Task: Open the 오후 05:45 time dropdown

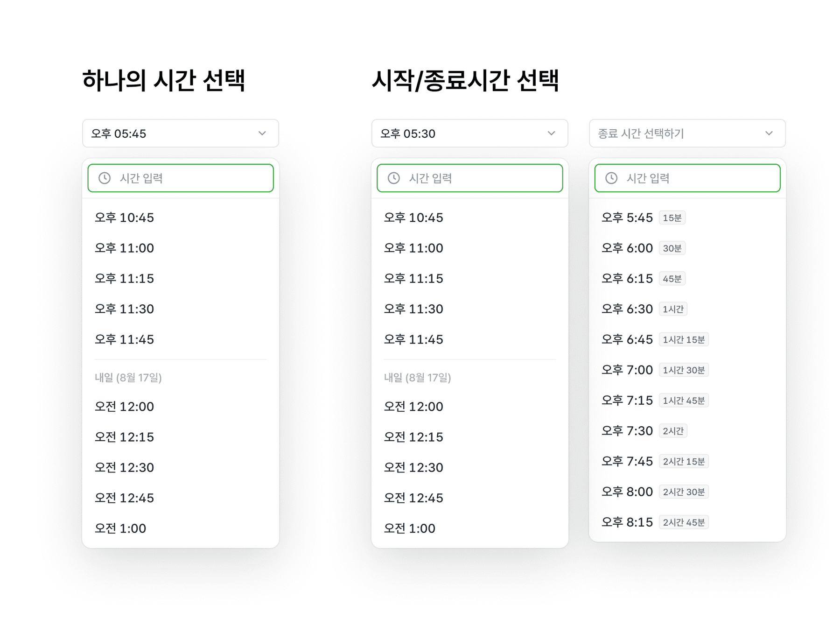Action: click(x=180, y=134)
